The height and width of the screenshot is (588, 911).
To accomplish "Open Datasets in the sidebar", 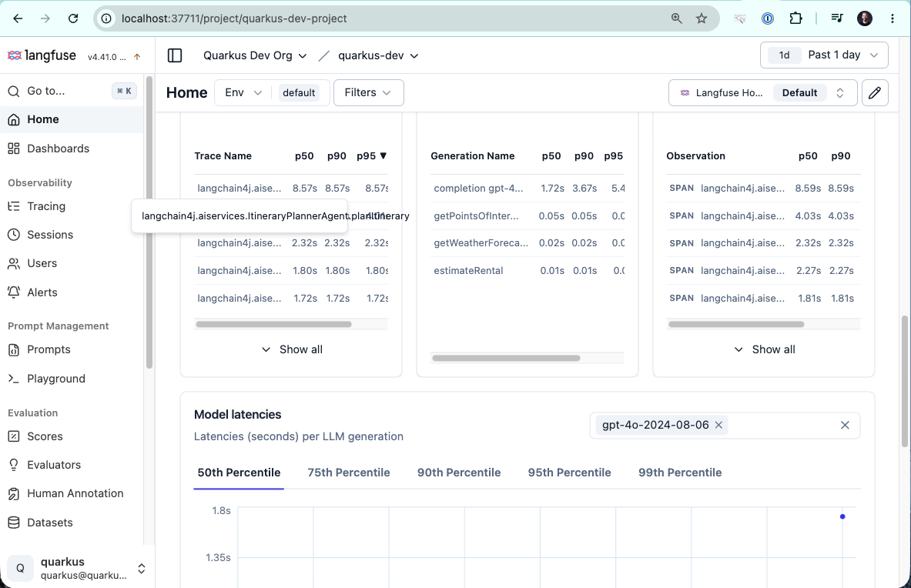I will tap(72, 523).
